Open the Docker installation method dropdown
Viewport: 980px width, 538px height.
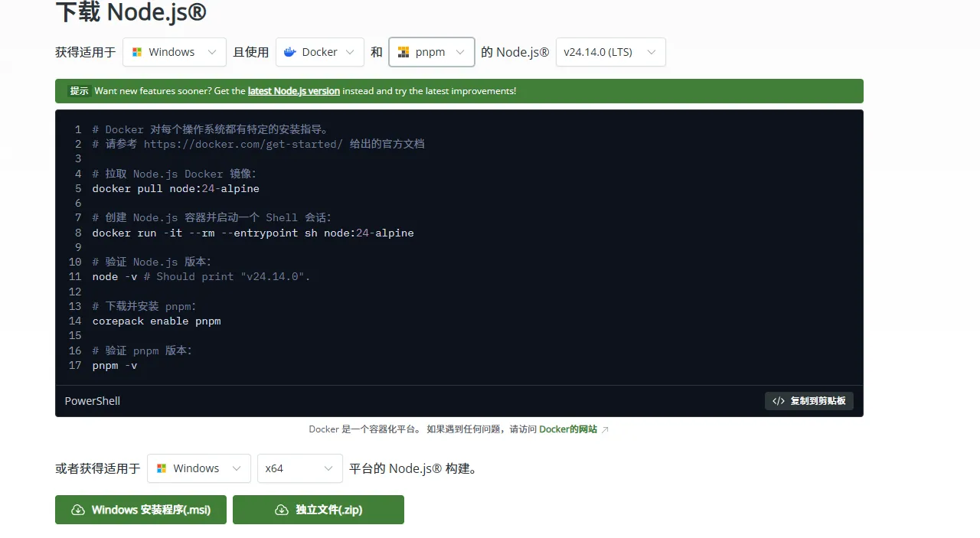[x=319, y=51]
